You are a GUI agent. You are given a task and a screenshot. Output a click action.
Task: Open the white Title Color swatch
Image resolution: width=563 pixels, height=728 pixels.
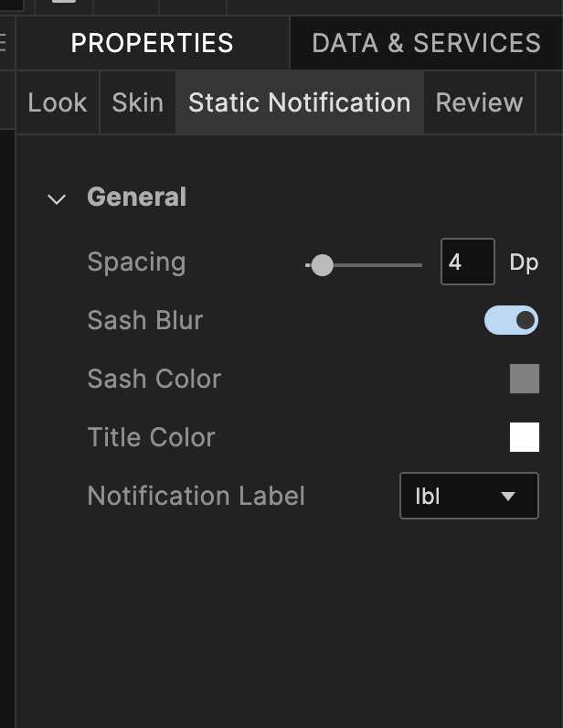[x=524, y=437]
